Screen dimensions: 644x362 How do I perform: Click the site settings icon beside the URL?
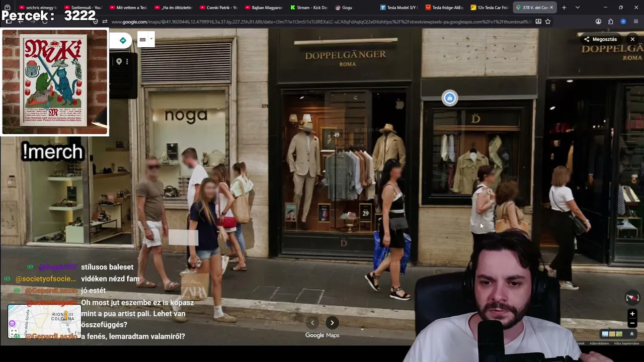click(105, 22)
